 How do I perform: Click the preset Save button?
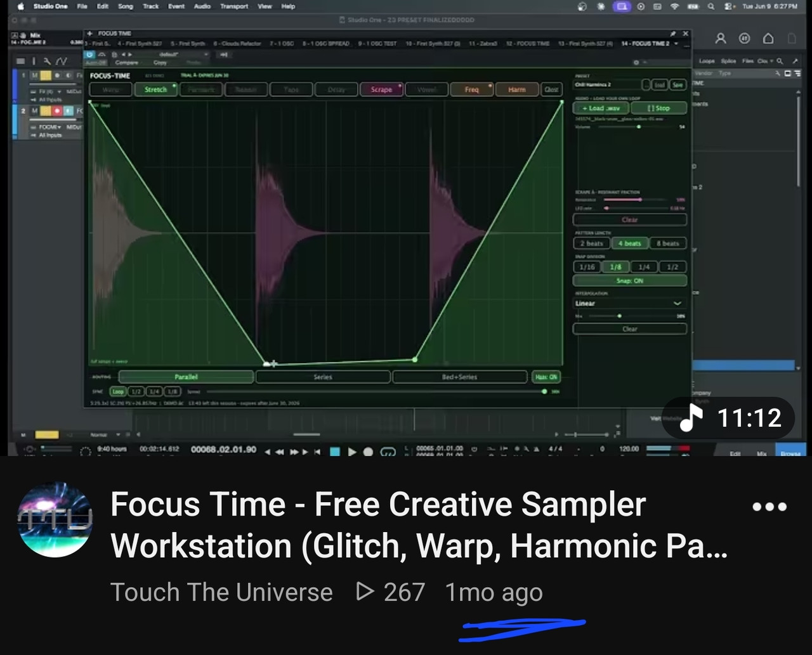pos(678,85)
